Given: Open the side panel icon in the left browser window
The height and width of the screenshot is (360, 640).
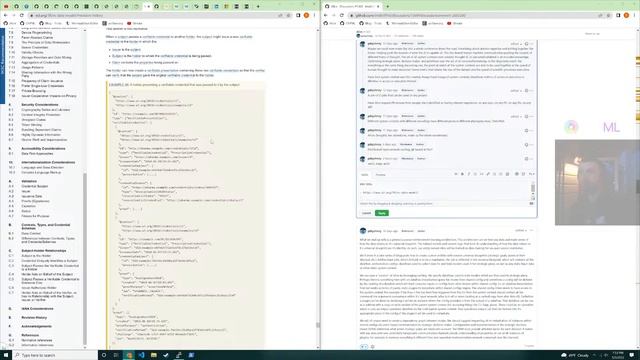Looking at the screenshot, I should click(x=298, y=15).
